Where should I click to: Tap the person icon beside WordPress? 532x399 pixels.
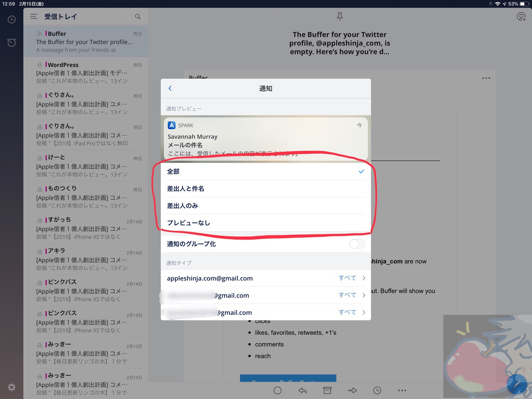click(40, 65)
